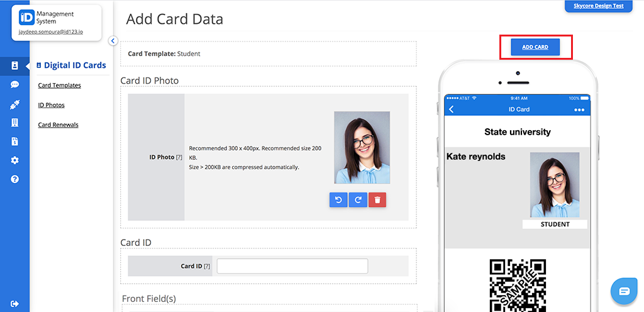
Task: Open the billing document sidebar icon
Action: (x=15, y=142)
